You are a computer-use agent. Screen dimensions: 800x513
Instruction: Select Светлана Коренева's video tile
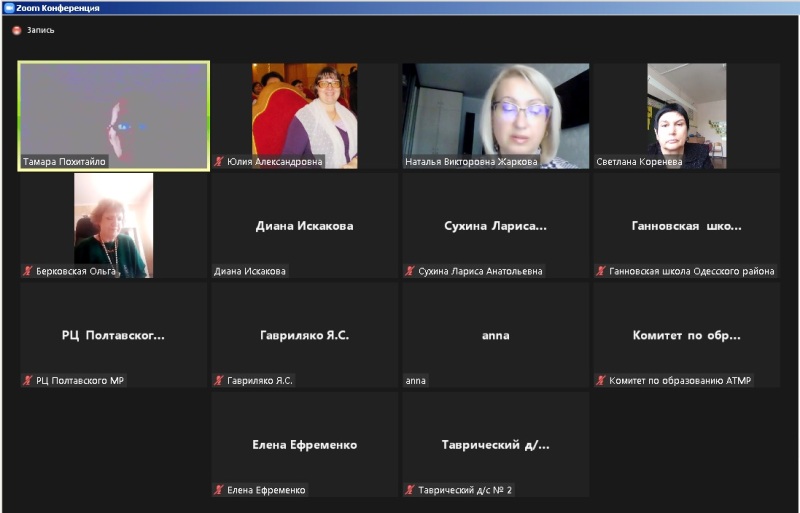pyautogui.click(x=687, y=116)
